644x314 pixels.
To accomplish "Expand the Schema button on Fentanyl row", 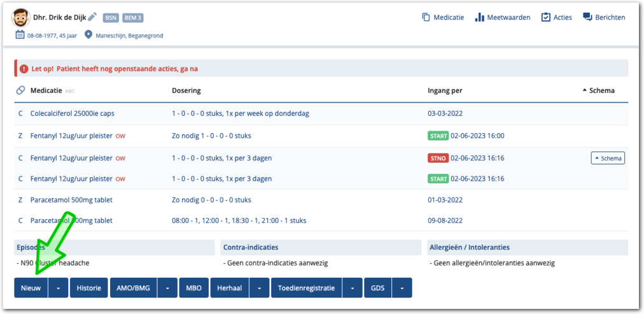I will click(x=607, y=158).
